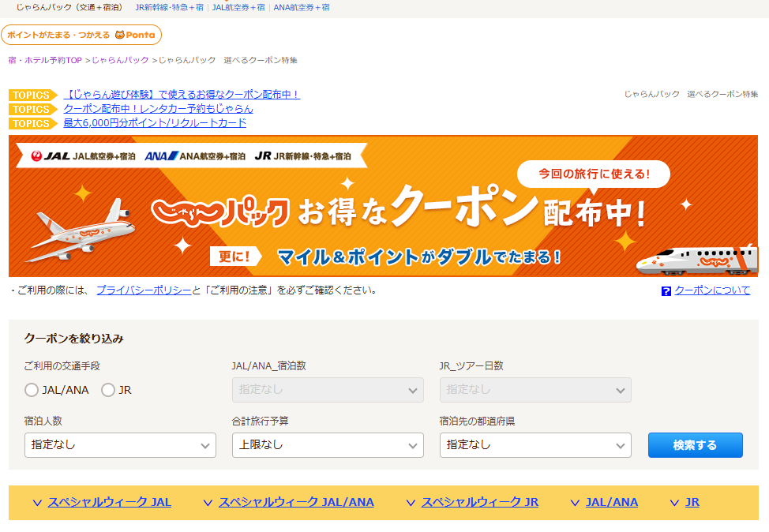Image resolution: width=769 pixels, height=532 pixels.
Task: Open the JR新幹線・特急+宿 top link
Action: pyautogui.click(x=169, y=7)
